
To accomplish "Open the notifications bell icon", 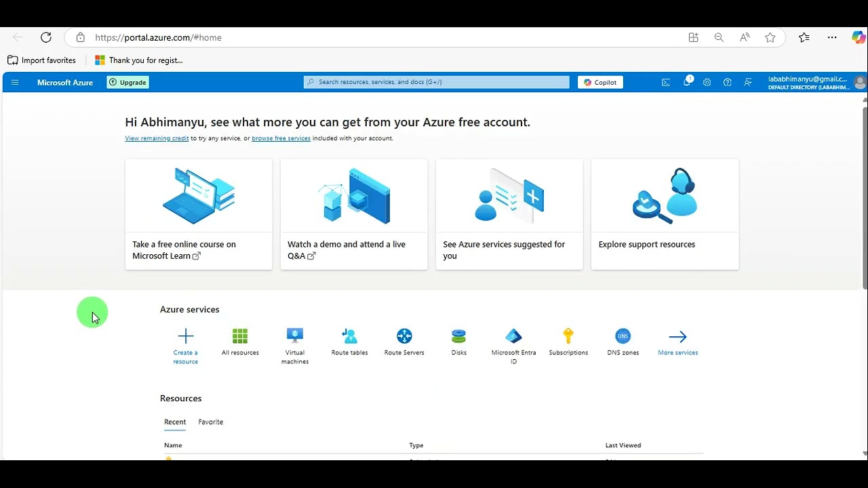I will point(687,82).
